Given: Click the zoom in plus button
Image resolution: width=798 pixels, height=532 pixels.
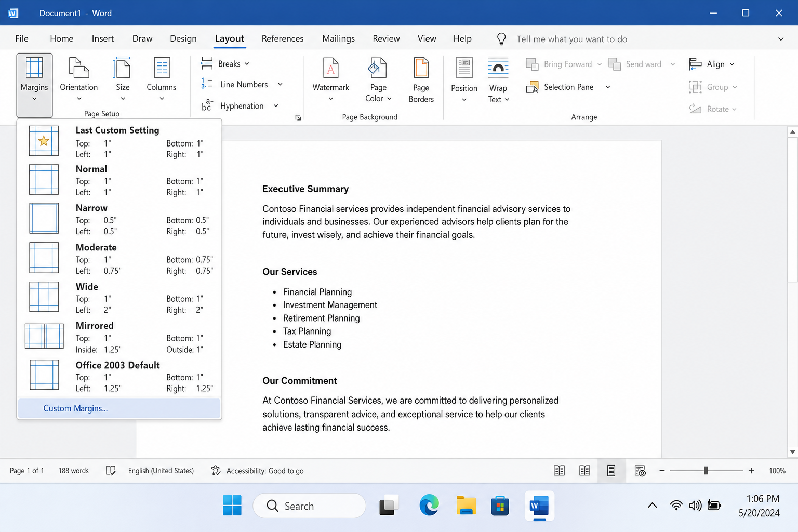Looking at the screenshot, I should point(751,471).
